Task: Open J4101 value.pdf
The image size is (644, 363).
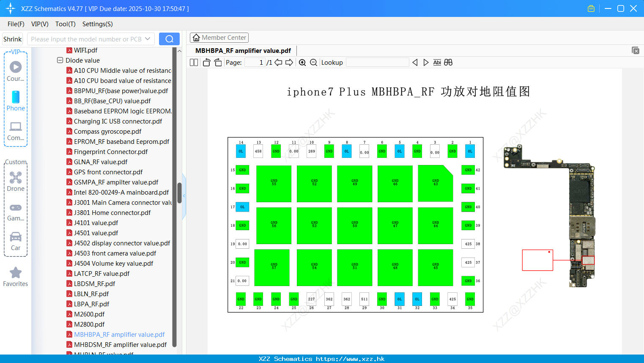Action: (93, 223)
